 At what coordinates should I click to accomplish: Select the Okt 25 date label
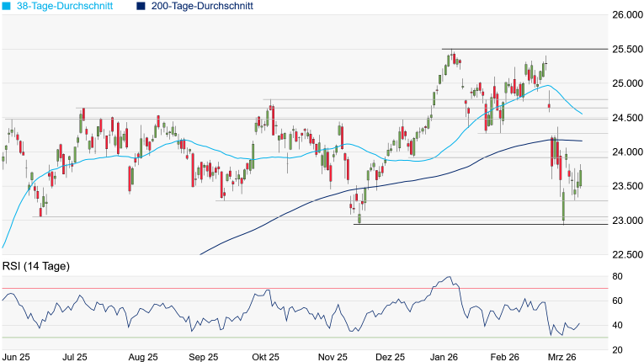pos(266,357)
